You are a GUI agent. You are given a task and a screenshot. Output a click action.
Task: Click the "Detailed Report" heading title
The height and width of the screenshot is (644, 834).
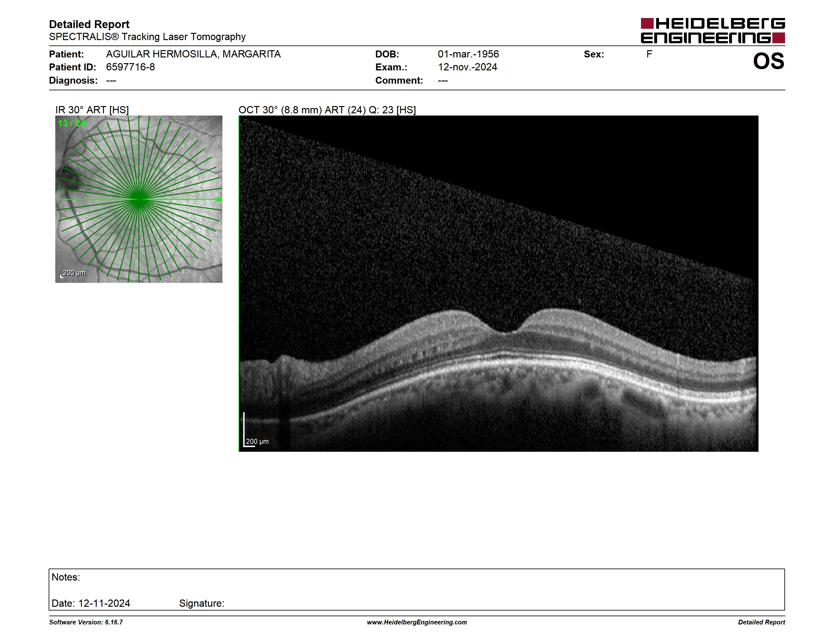point(89,24)
